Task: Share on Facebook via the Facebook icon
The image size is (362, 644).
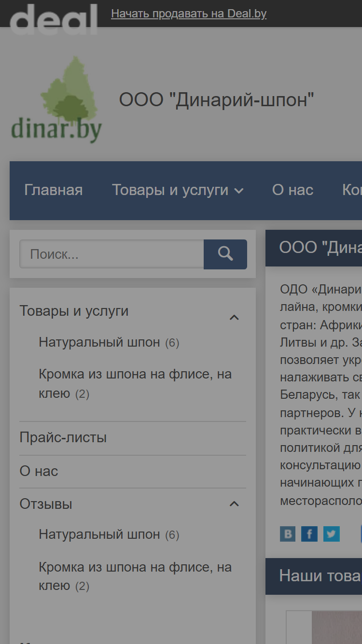Action: (309, 534)
